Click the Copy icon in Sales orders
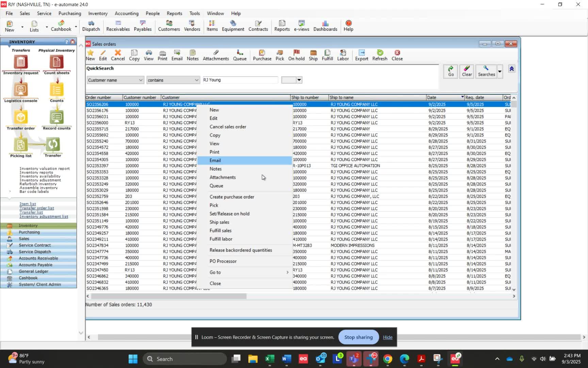Image resolution: width=588 pixels, height=368 pixels. click(x=134, y=55)
